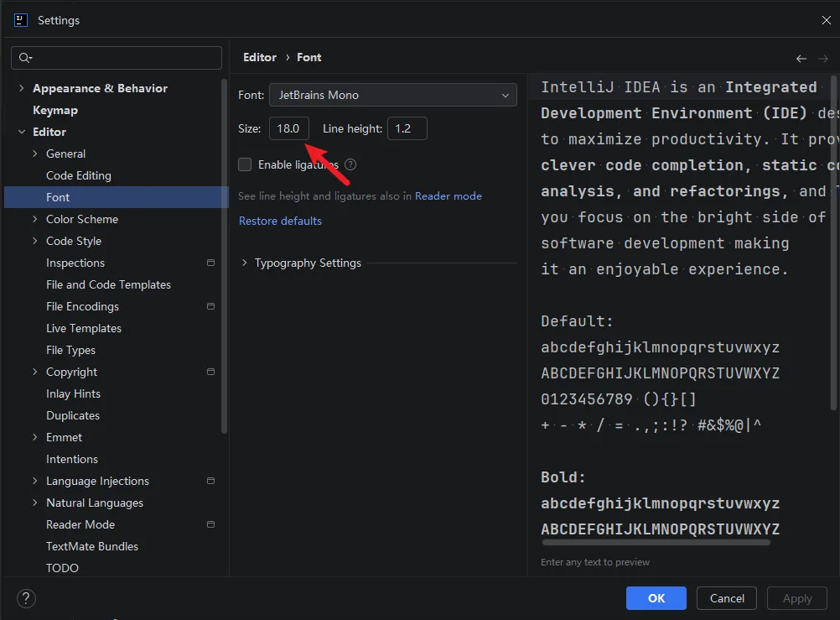Click the IntelliJ IDEA logo in title bar
The height and width of the screenshot is (620, 840).
(x=20, y=20)
